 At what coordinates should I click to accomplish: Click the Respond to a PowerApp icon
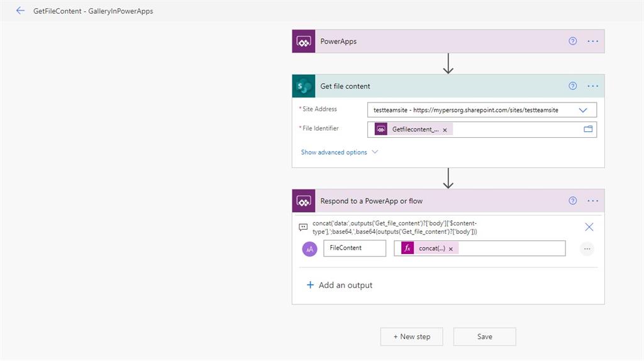click(304, 201)
